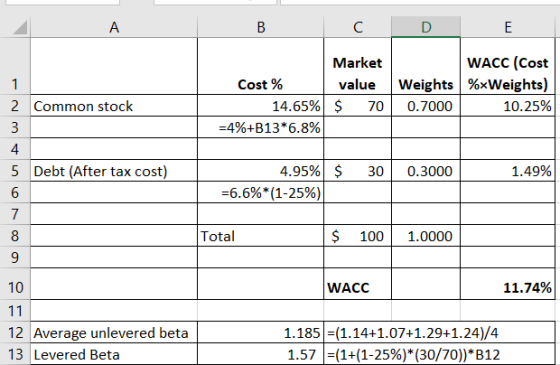Click the 'Market value' header cell
The image size is (560, 365).
tap(358, 66)
